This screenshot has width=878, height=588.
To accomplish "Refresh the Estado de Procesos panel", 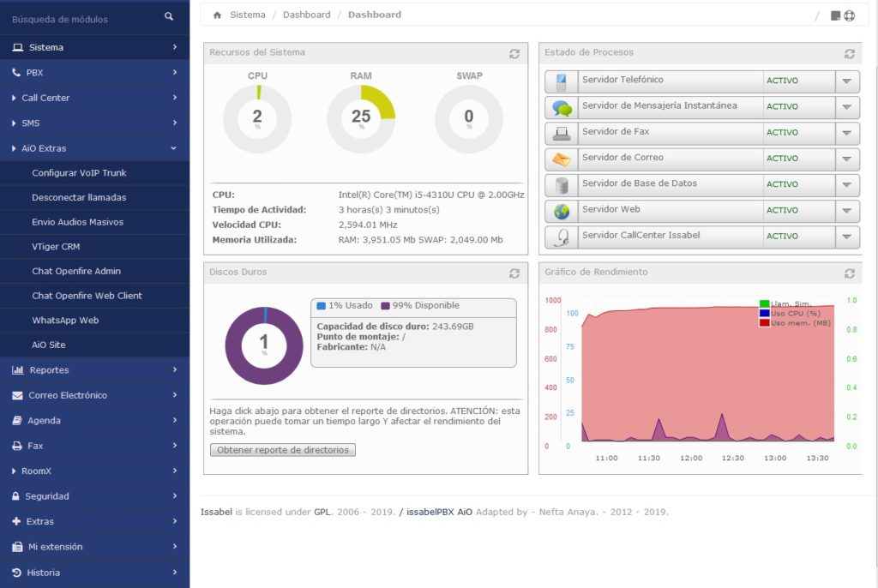I will pyautogui.click(x=850, y=53).
